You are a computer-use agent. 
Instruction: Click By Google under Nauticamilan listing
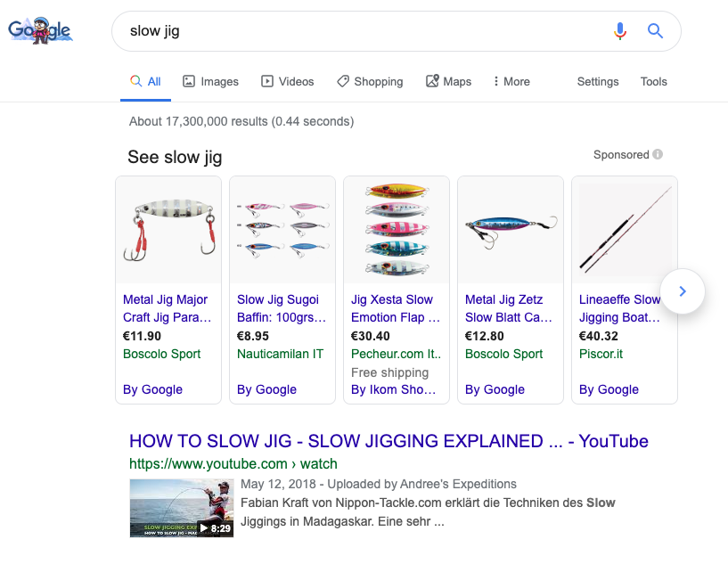[266, 389]
